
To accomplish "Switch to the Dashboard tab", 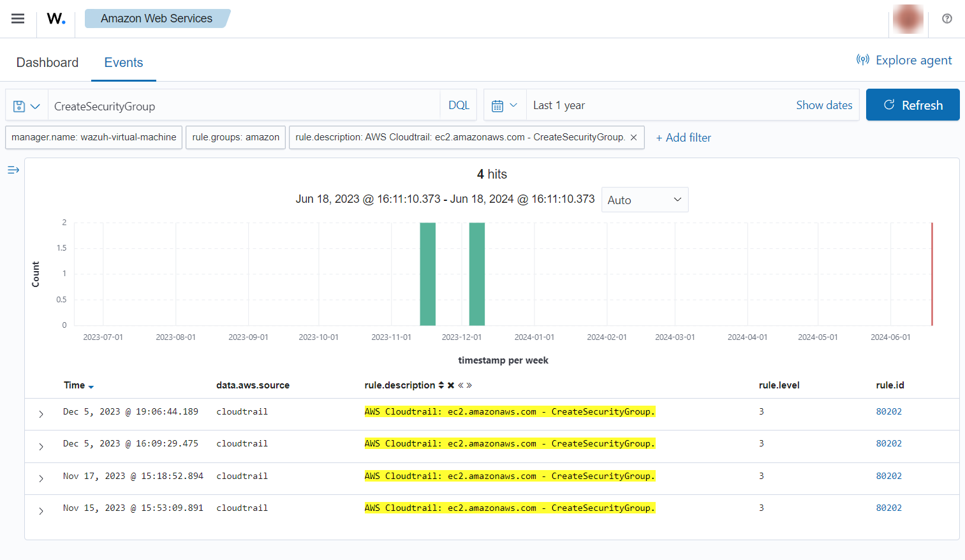I will pos(47,63).
